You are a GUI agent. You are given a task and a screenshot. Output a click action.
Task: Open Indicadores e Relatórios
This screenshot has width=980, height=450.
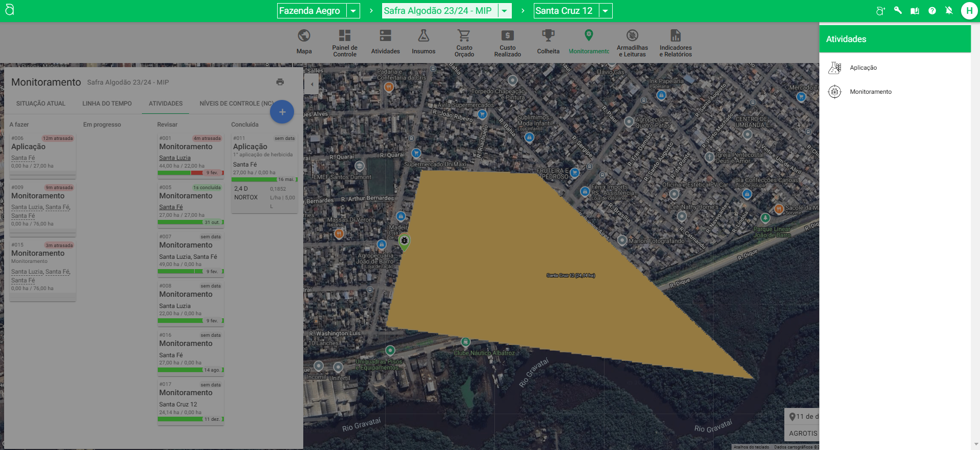pyautogui.click(x=675, y=42)
